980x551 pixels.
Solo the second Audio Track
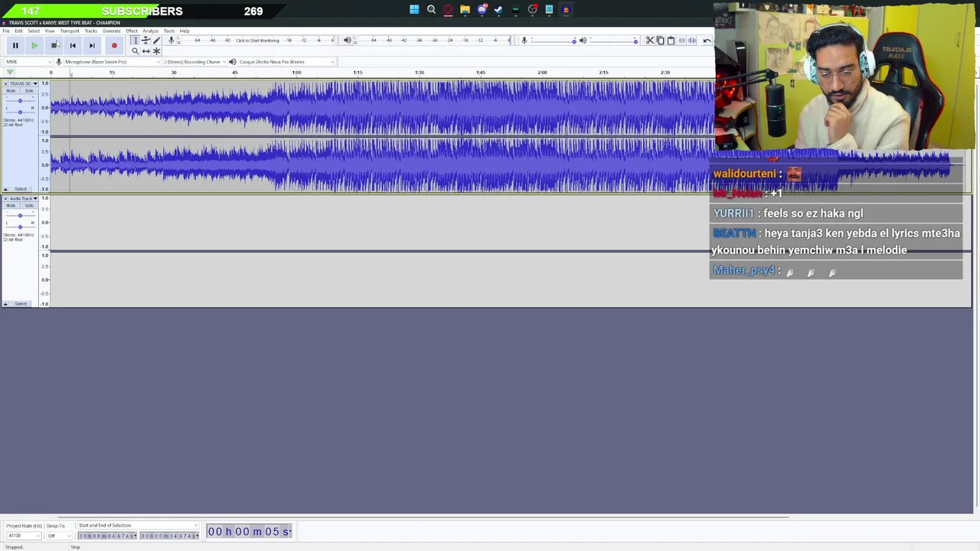pyautogui.click(x=29, y=206)
